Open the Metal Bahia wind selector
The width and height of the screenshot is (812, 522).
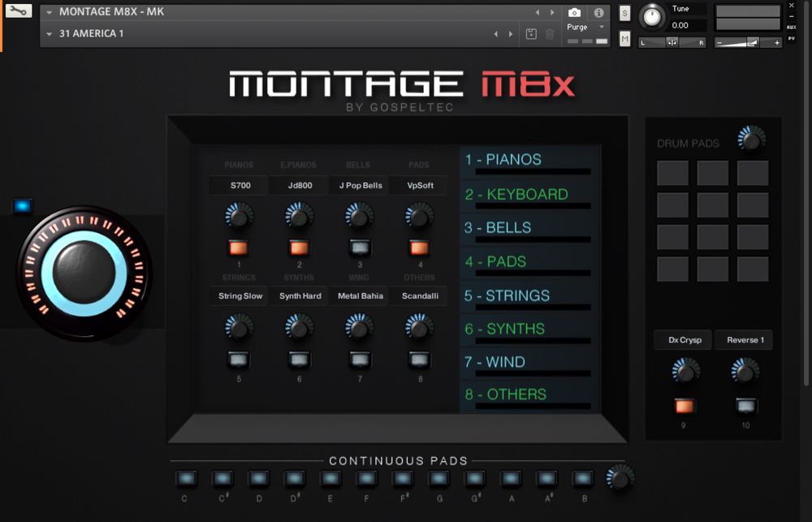[x=360, y=296]
